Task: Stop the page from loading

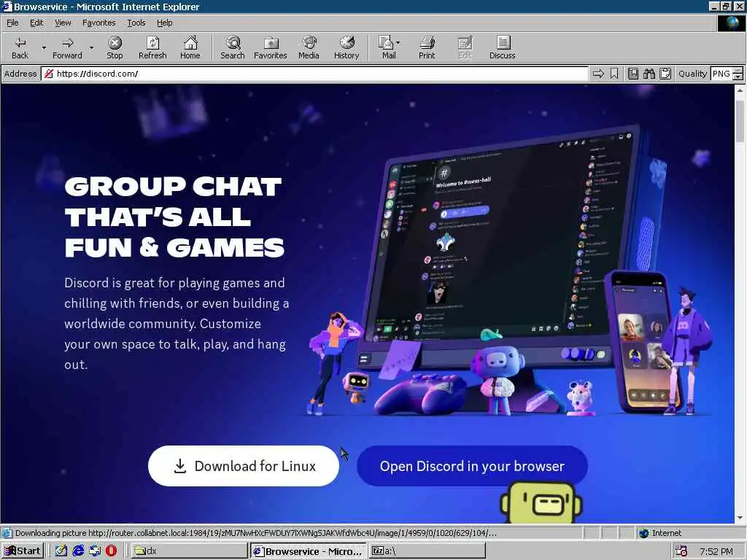Action: 115,47
